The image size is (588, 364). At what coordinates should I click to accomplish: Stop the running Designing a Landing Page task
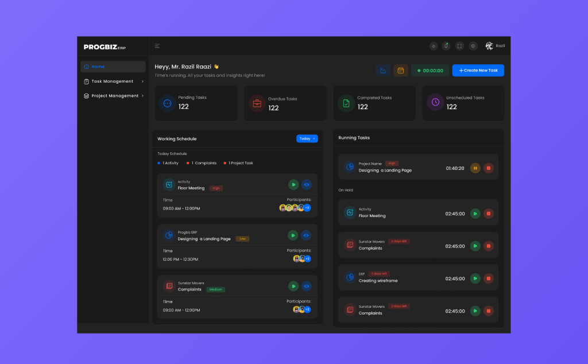[x=488, y=168]
